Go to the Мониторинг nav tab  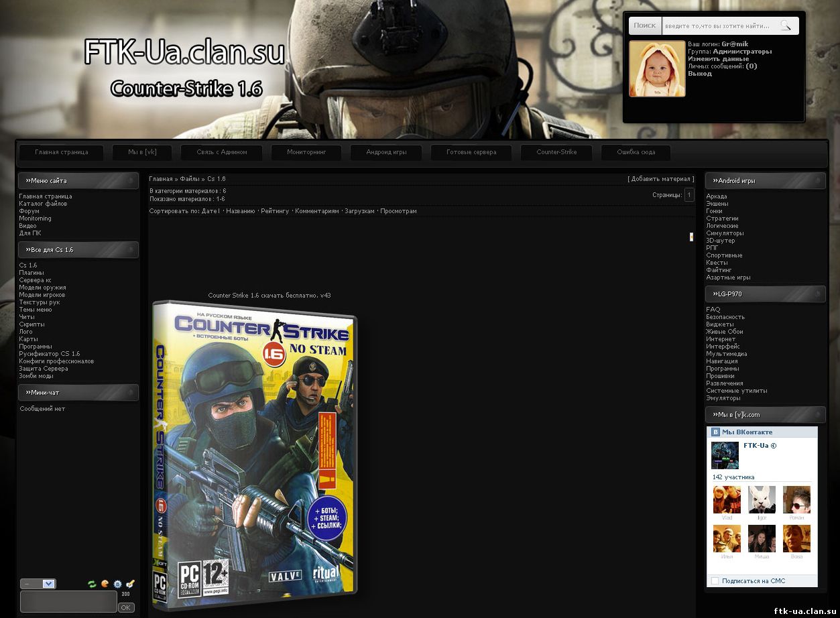(x=306, y=152)
